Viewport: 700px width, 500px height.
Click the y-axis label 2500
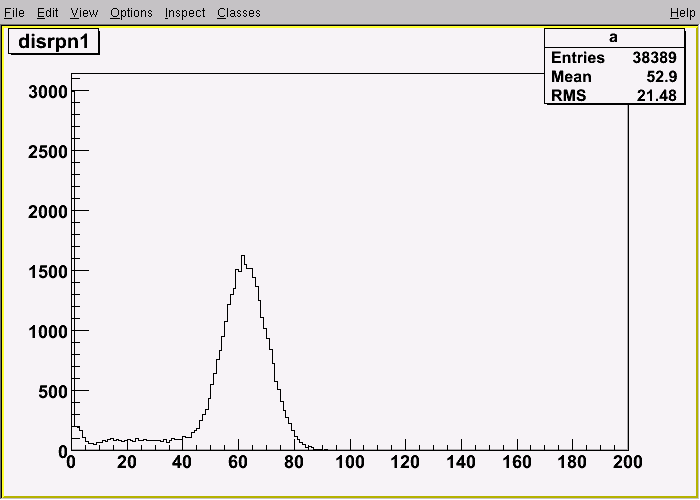[48, 152]
